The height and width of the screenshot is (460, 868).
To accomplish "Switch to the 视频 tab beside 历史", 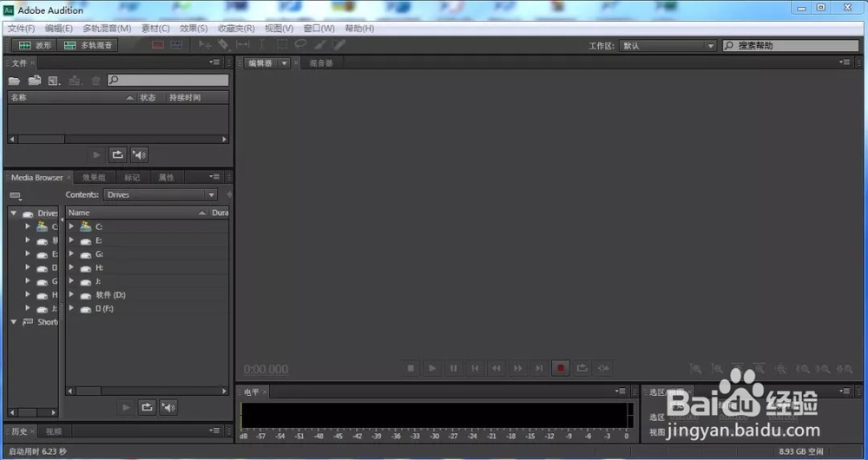I will (54, 431).
